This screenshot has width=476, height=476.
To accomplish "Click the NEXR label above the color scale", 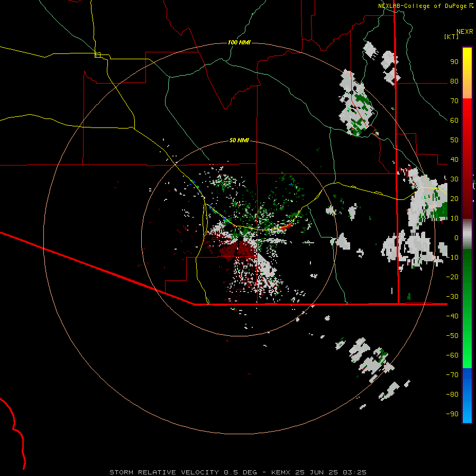I will [465, 32].
